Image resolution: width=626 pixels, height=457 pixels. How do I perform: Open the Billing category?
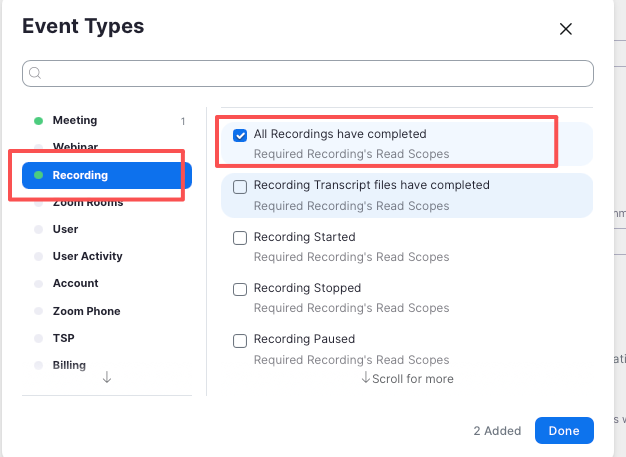[x=69, y=365]
